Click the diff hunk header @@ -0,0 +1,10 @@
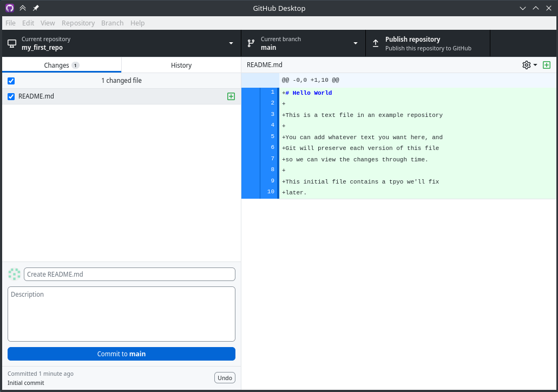The width and height of the screenshot is (558, 392). pos(310,80)
